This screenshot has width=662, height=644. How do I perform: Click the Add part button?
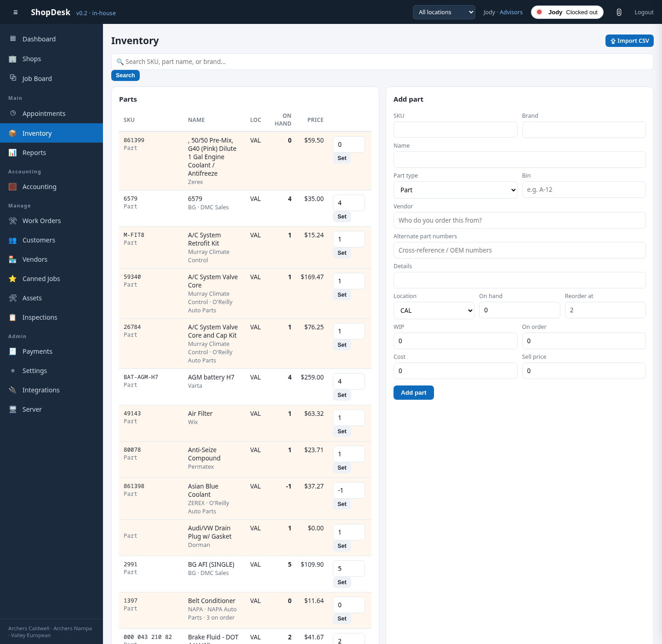(414, 393)
